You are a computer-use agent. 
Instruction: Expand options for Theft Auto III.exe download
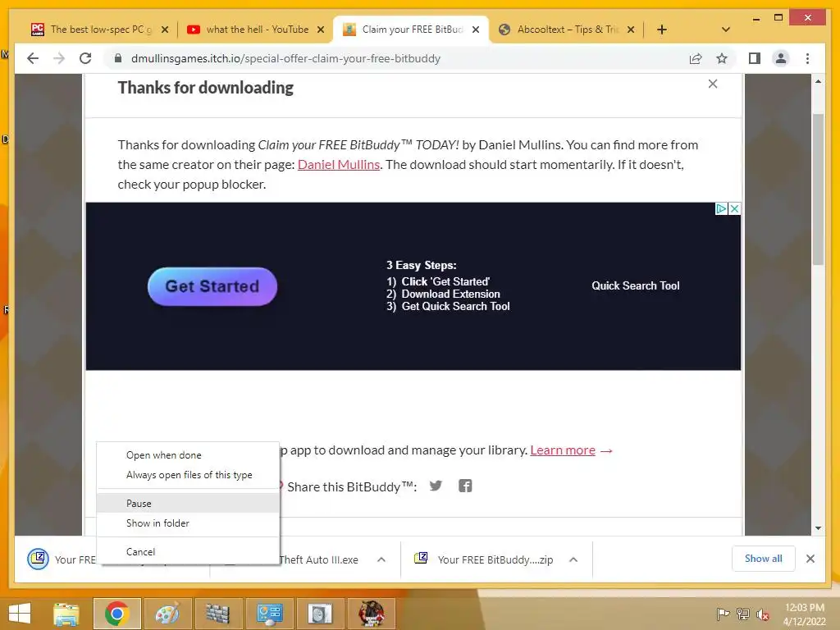381,559
